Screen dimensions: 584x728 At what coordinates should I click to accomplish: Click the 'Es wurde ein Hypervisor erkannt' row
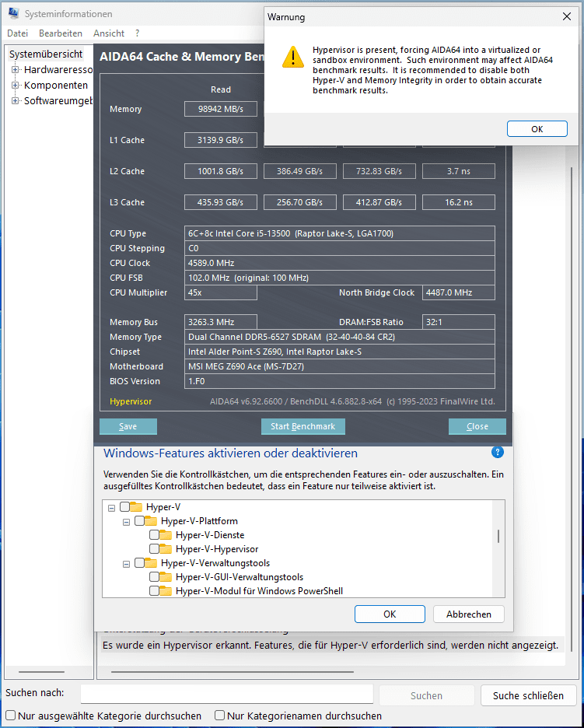(x=332, y=646)
